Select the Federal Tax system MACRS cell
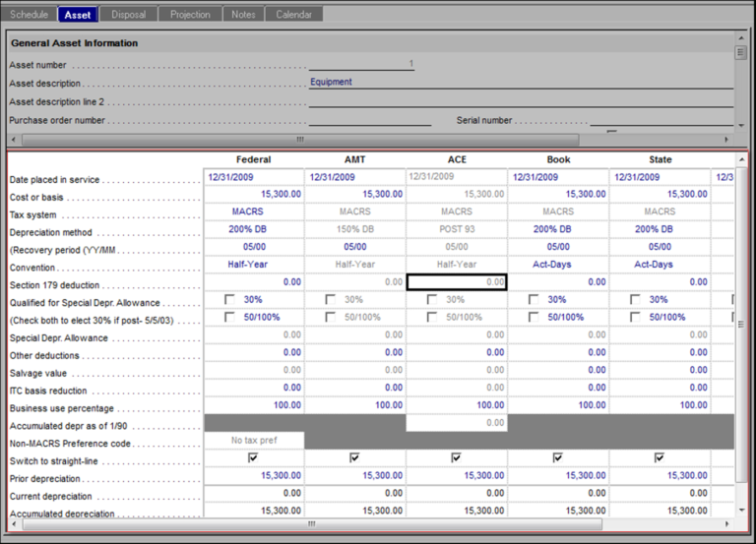Viewport: 756px width, 544px height. click(253, 212)
